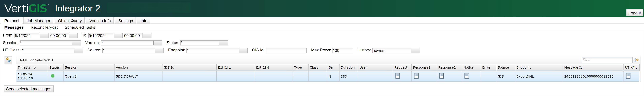This screenshot has height=96, width=644.
Task: Sort by the Endpoint column header
Action: point(539,67)
